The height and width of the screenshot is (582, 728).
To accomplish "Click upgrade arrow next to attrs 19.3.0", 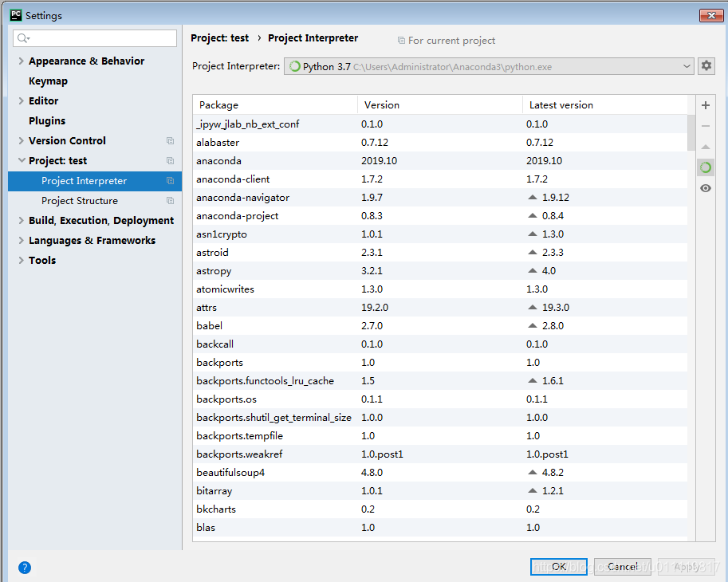I will (x=533, y=307).
